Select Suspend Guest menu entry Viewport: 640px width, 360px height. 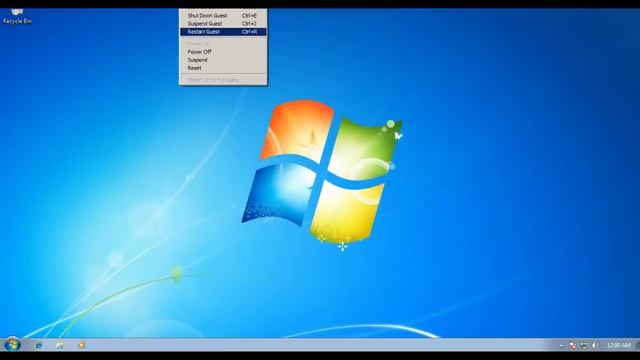223,24
